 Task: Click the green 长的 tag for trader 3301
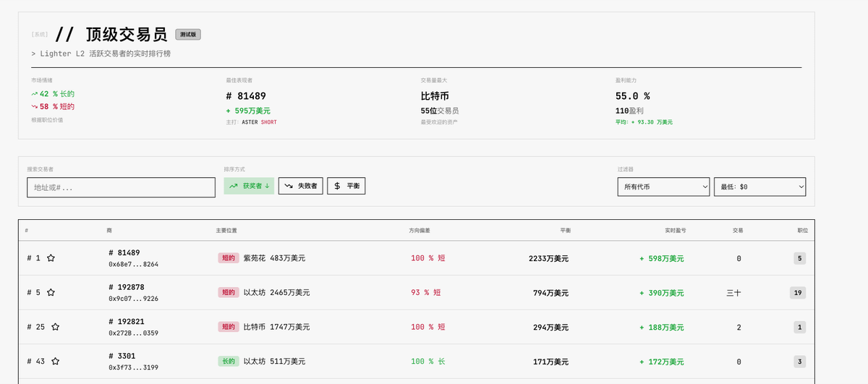(229, 362)
